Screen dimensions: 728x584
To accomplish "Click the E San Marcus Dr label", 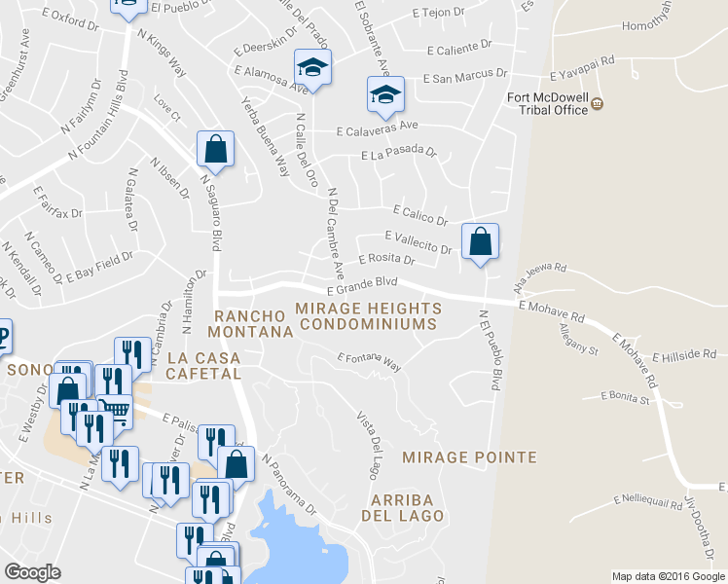I will (x=465, y=77).
